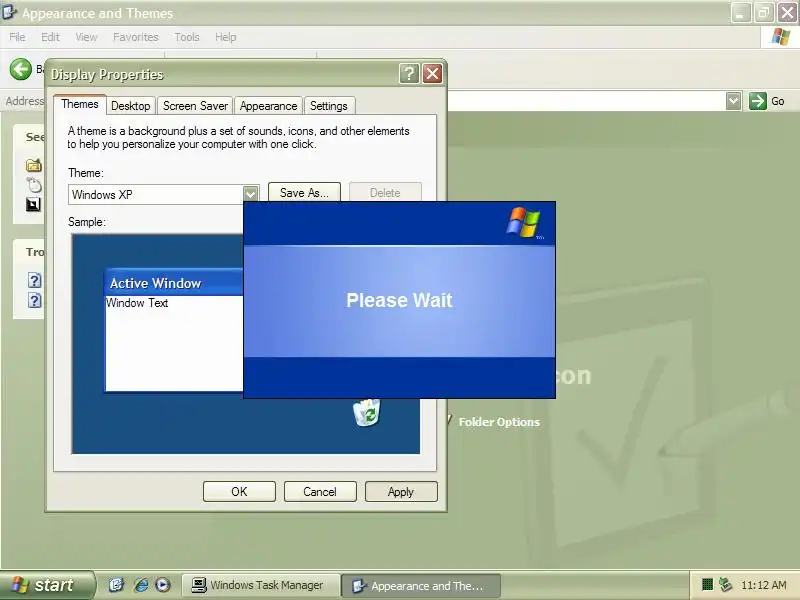Click the Show Desktop quick launch icon

116,585
